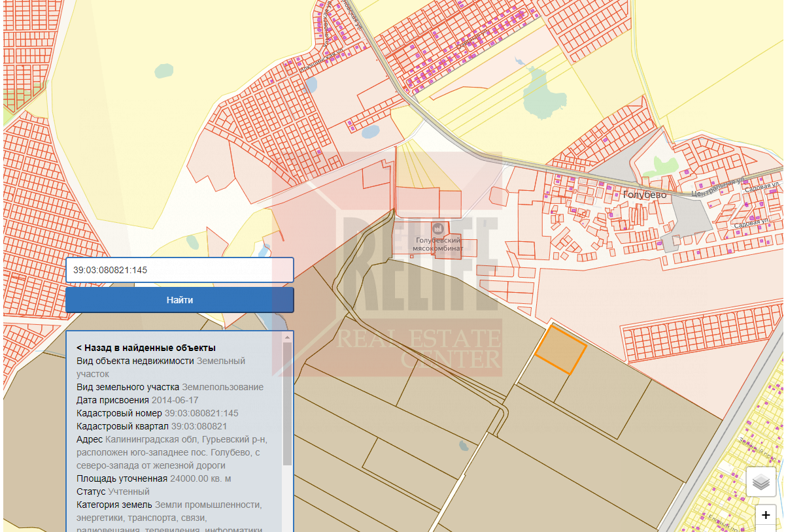Zoom in with the plus button
Viewport: 786px width, 532px height.
click(766, 516)
